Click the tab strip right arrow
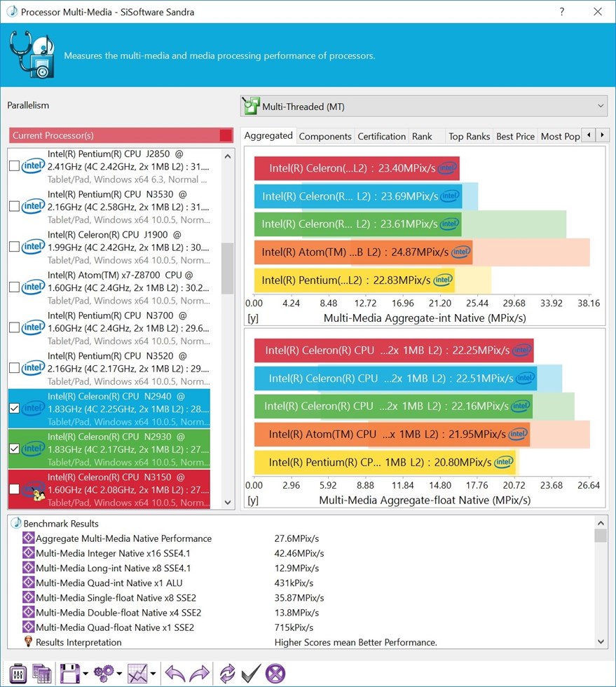616x687 pixels. [603, 135]
